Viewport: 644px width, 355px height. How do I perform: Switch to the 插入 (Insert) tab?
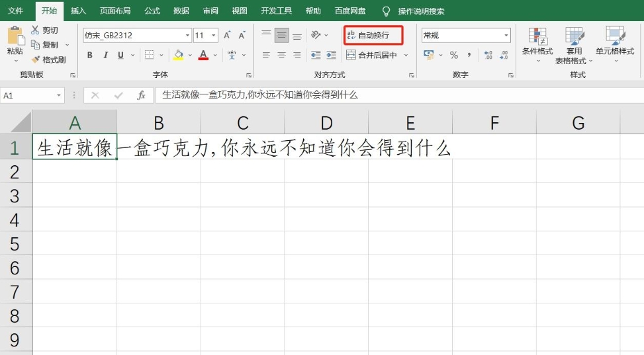pos(78,11)
